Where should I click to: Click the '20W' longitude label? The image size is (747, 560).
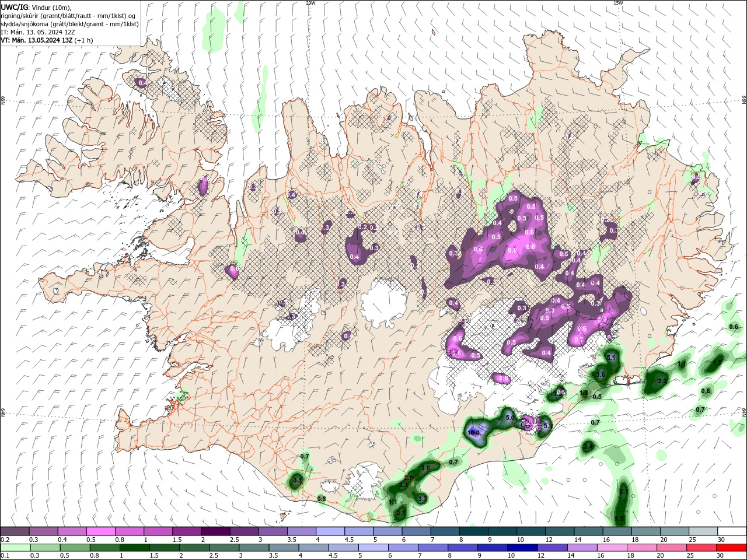310,3
